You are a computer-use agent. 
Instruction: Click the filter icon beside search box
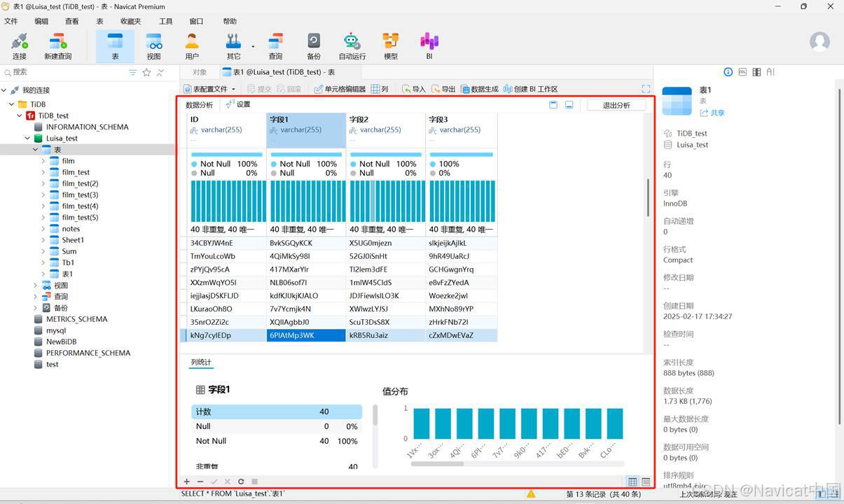click(132, 72)
